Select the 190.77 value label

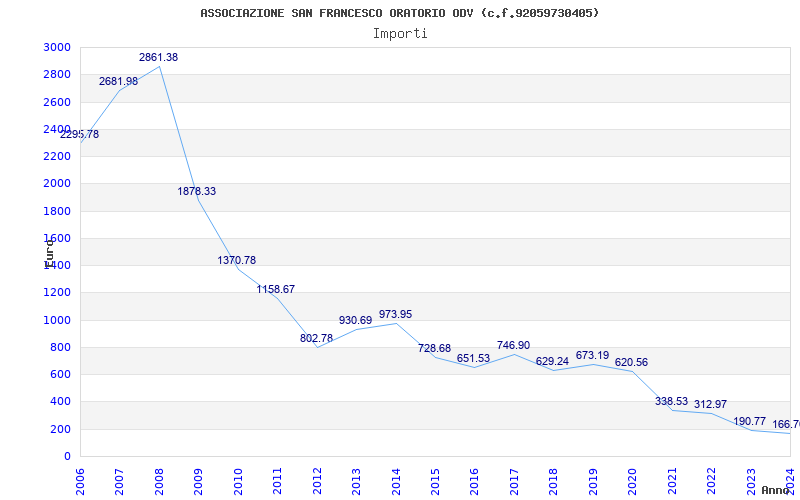tap(749, 422)
